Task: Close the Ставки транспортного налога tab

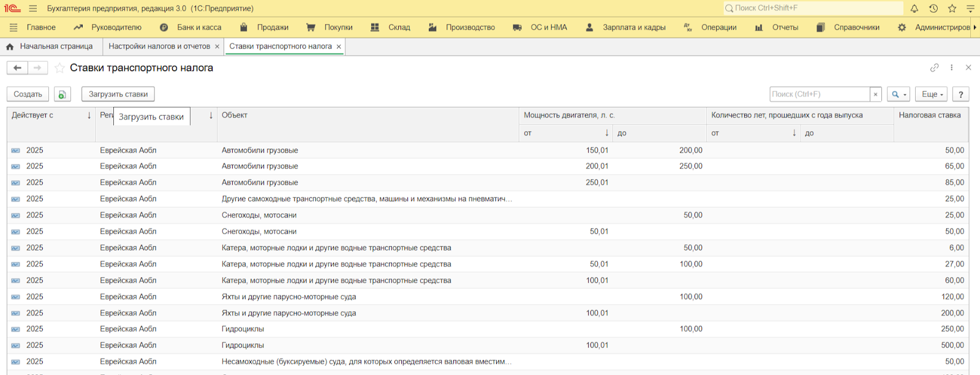Action: point(339,47)
